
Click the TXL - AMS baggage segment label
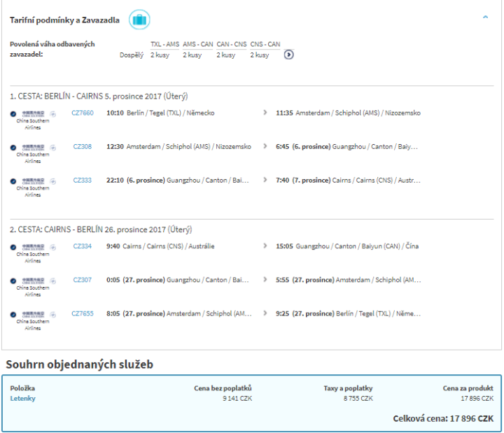(x=164, y=44)
